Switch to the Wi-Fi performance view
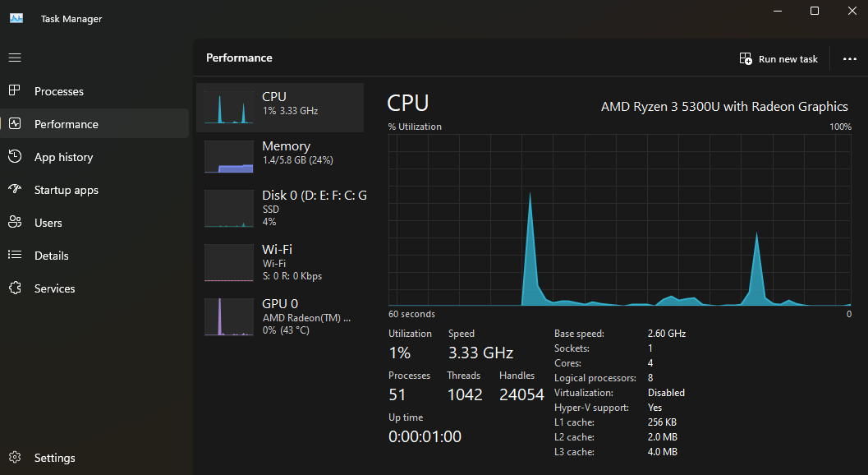The width and height of the screenshot is (868, 475). click(x=279, y=262)
